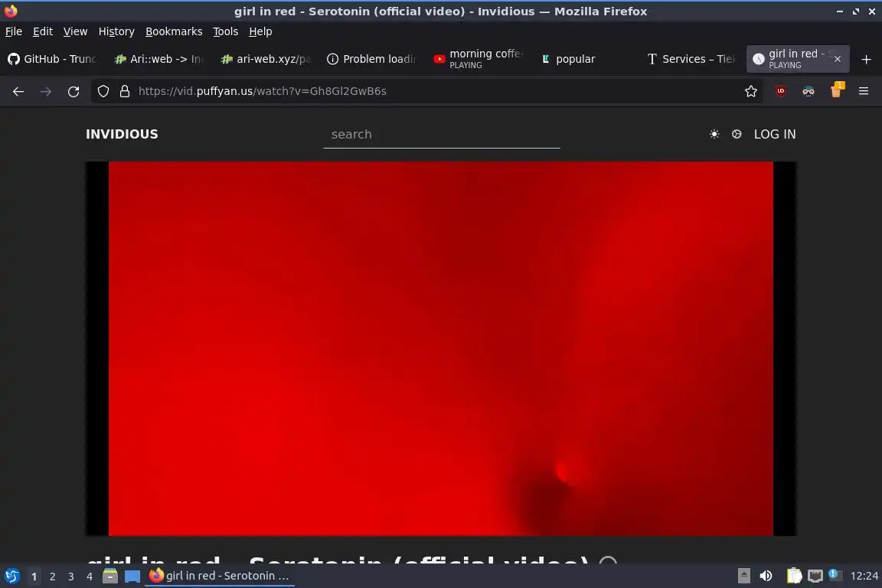The image size is (882, 588).
Task: Switch to the popular tab
Action: [584, 59]
